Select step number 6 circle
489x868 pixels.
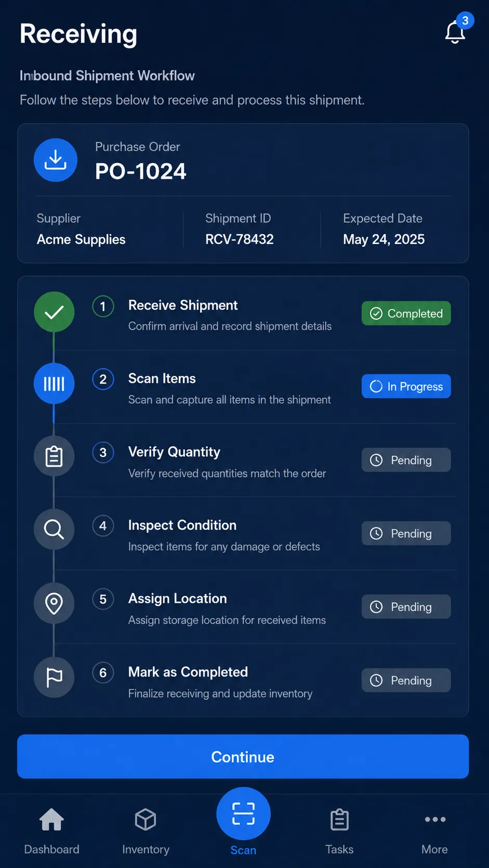(x=103, y=673)
